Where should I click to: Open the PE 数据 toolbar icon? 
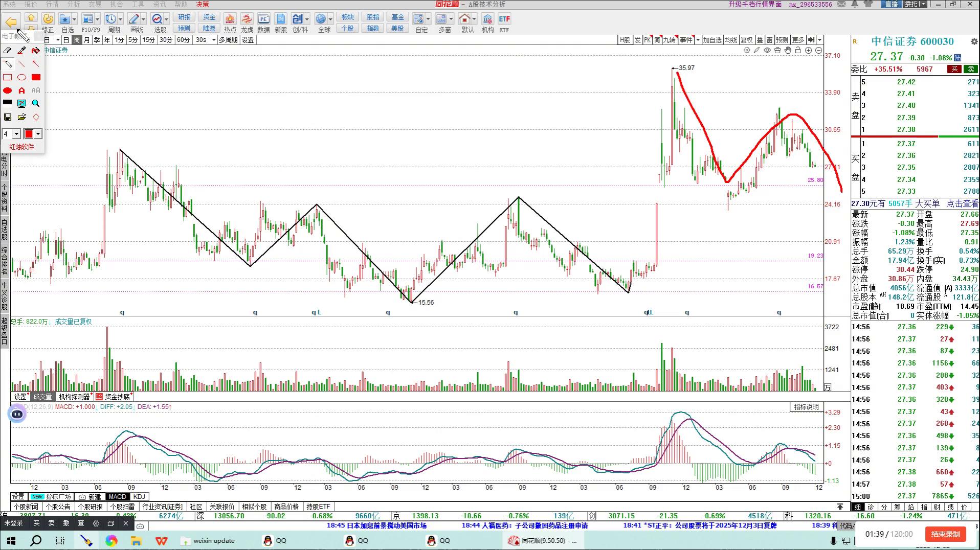coord(263,23)
